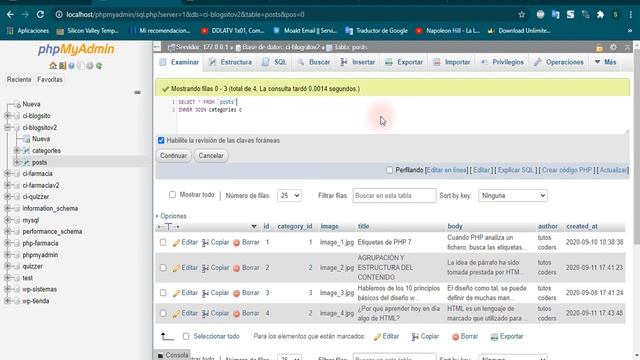Image resolution: width=640 pixels, height=360 pixels.
Task: Open the Opciones link
Action: (x=173, y=216)
